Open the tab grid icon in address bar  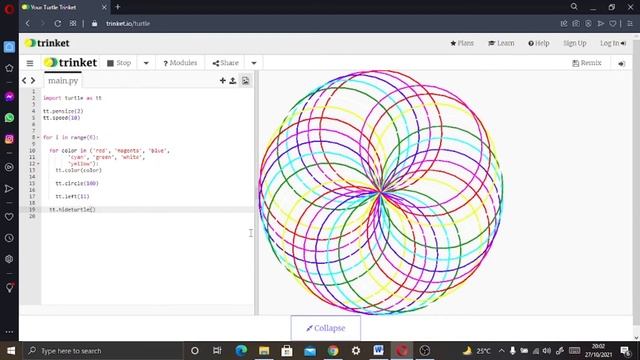pos(73,24)
